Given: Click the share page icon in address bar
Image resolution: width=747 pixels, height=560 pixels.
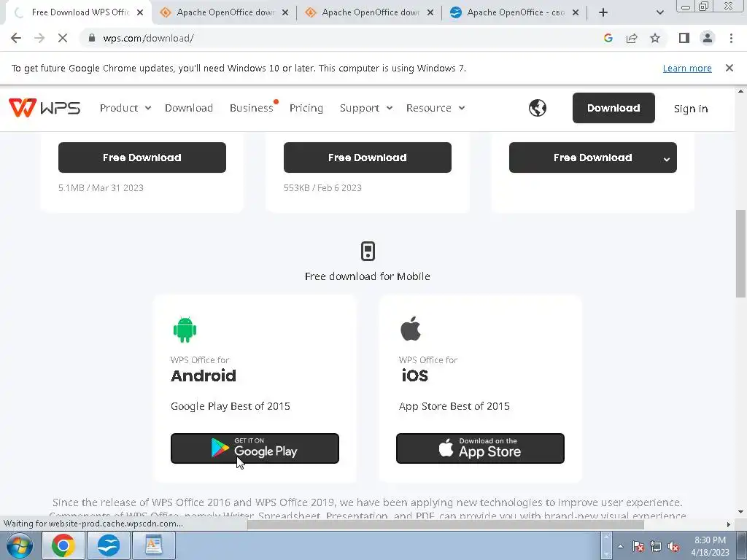Looking at the screenshot, I should point(632,38).
